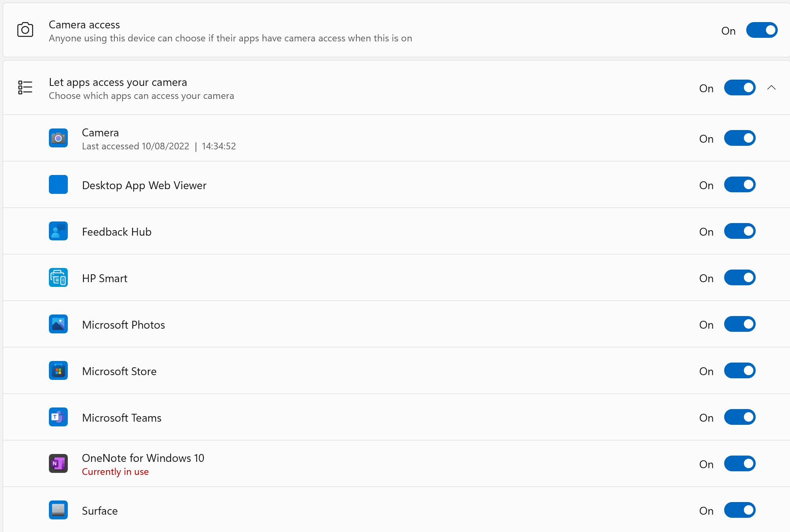Click the camera outline icon beside Camera access

point(25,30)
